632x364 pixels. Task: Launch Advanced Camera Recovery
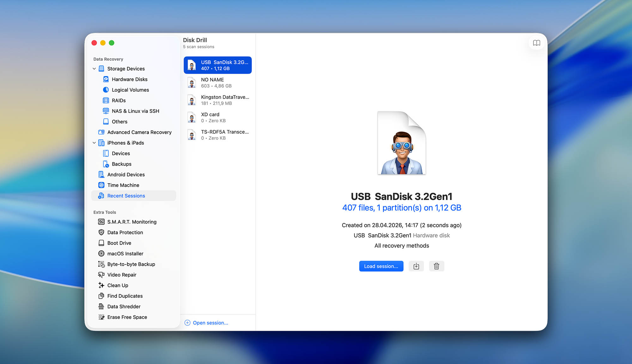click(x=139, y=132)
